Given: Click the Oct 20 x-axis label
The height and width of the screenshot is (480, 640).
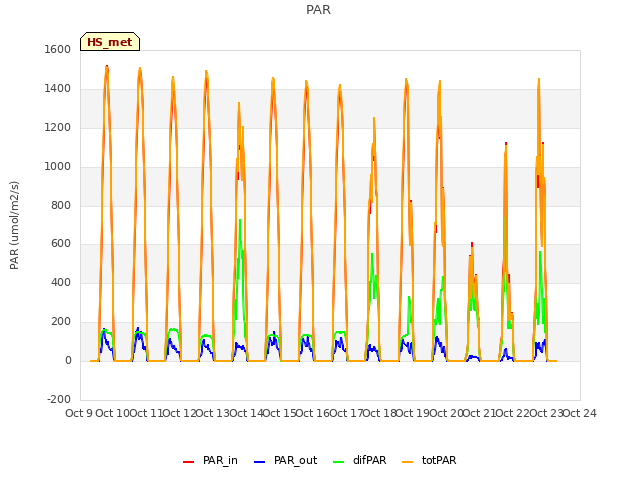Looking at the screenshot, I should coord(446,413).
